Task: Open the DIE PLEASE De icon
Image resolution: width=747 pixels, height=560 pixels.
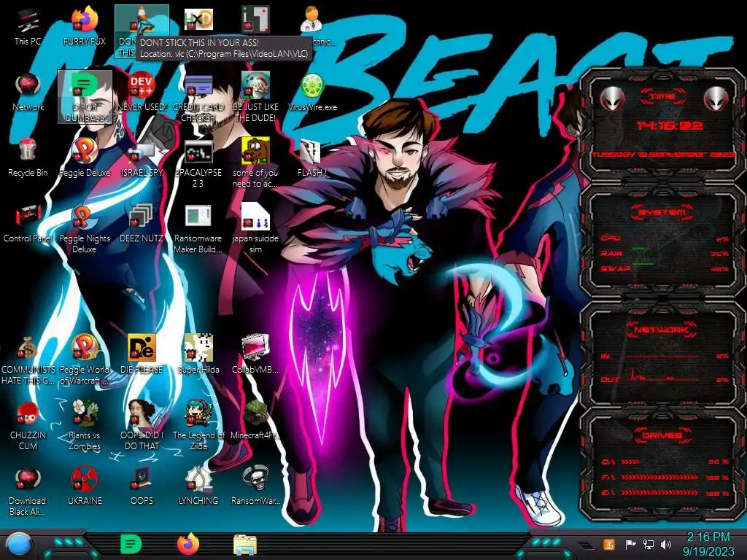Action: [142, 355]
